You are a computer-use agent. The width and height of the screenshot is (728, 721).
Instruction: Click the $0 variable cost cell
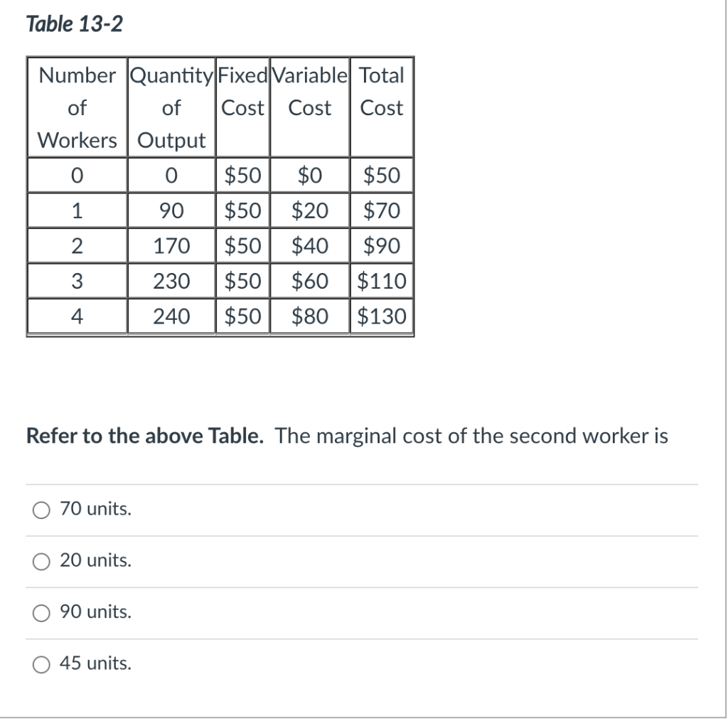309,175
